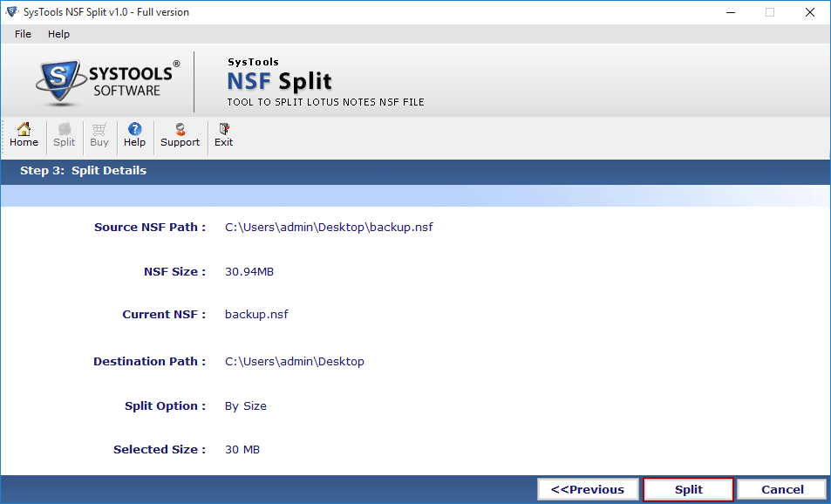The image size is (831, 504).
Task: Click the destination path C:\Users\admin\Desktop
Action: [294, 362]
